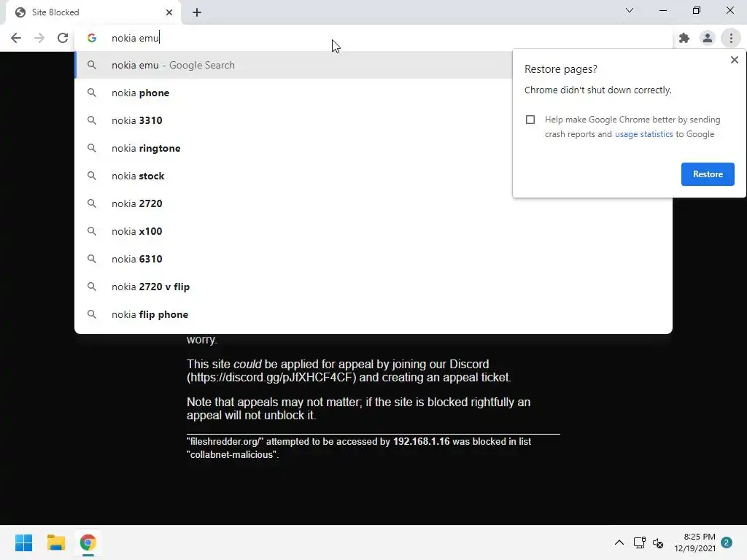
Task: Open the network tray icon
Action: point(639,542)
